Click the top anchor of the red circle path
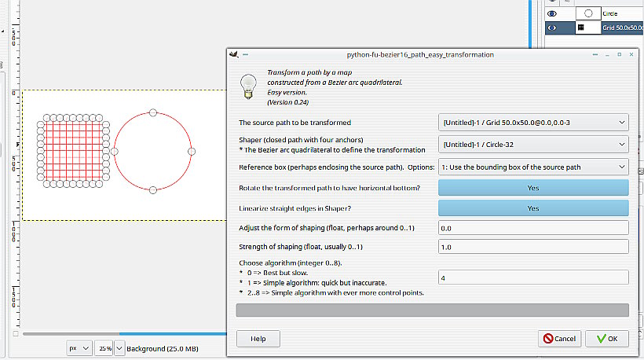The width and height of the screenshot is (644, 360). pyautogui.click(x=153, y=112)
